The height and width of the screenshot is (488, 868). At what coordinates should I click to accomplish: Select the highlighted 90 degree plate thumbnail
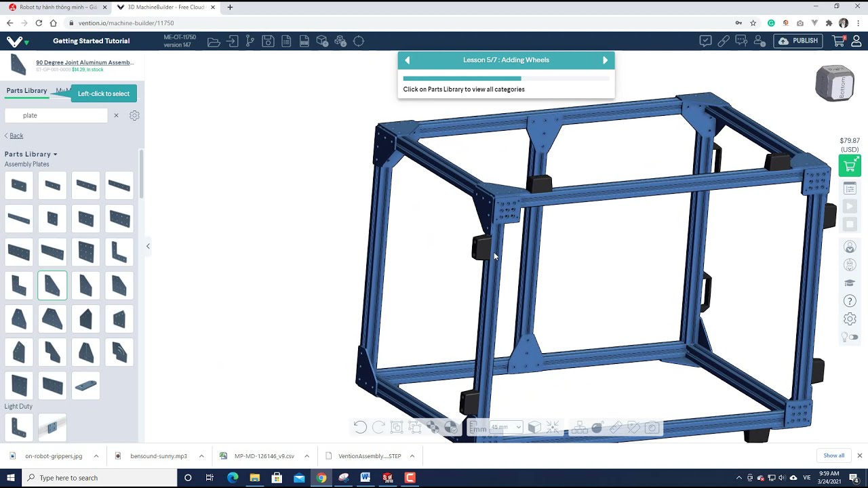coord(52,285)
